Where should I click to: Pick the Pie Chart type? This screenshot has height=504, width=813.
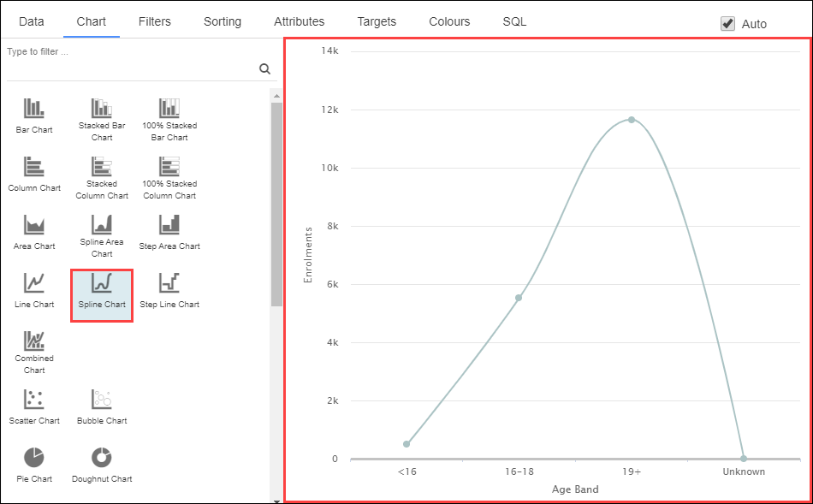[x=33, y=462]
